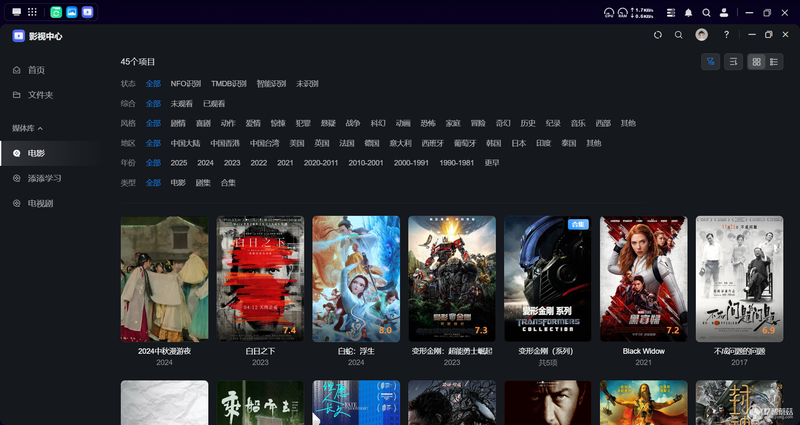This screenshot has height=425, width=800.
Task: Filter year by 2020-2011
Action: point(321,163)
